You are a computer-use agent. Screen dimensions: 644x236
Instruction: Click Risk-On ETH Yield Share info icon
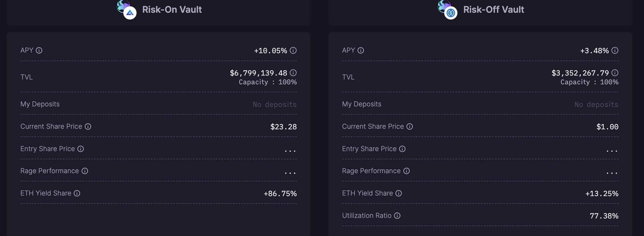(77, 193)
